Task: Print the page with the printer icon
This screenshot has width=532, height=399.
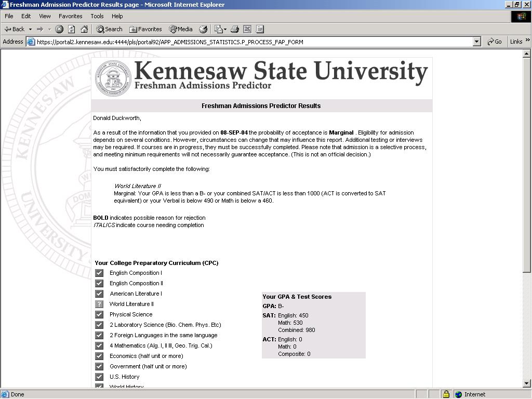Action: [x=235, y=29]
